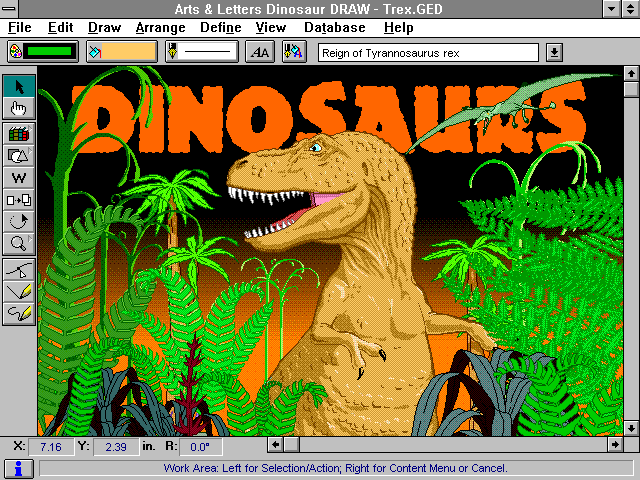Open the Draw menu

point(104,27)
